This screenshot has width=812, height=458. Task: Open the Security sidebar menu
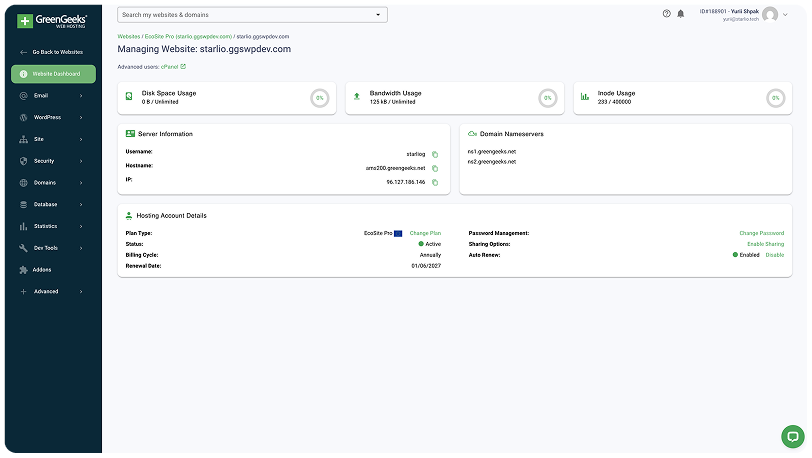pyautogui.click(x=53, y=161)
